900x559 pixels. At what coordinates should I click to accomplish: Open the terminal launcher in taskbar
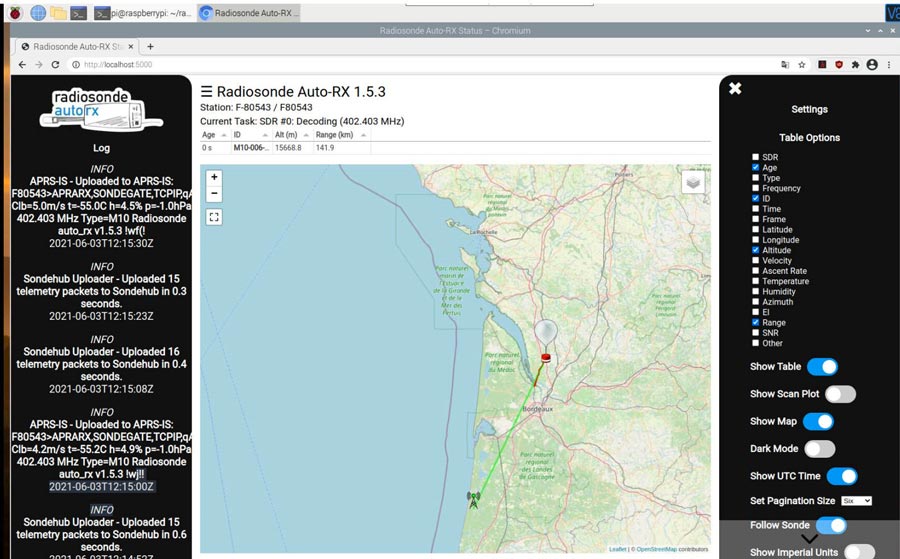[79, 13]
